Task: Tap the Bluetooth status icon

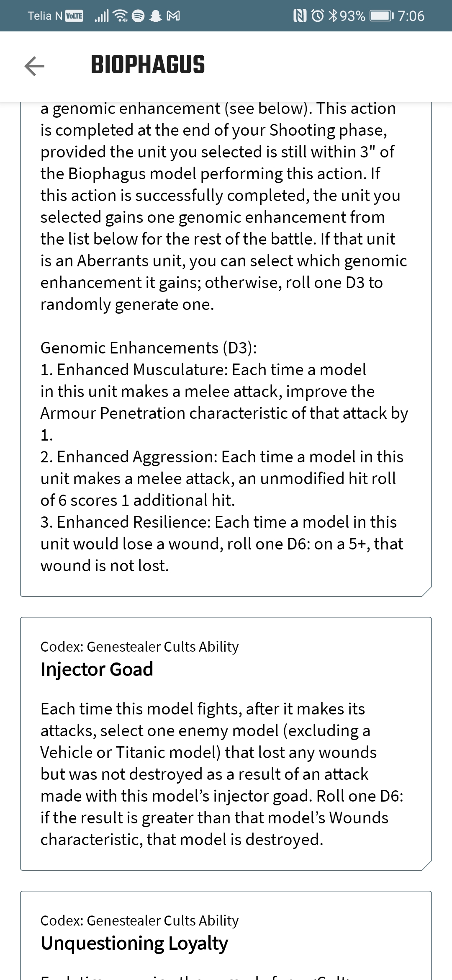Action: coord(333,16)
